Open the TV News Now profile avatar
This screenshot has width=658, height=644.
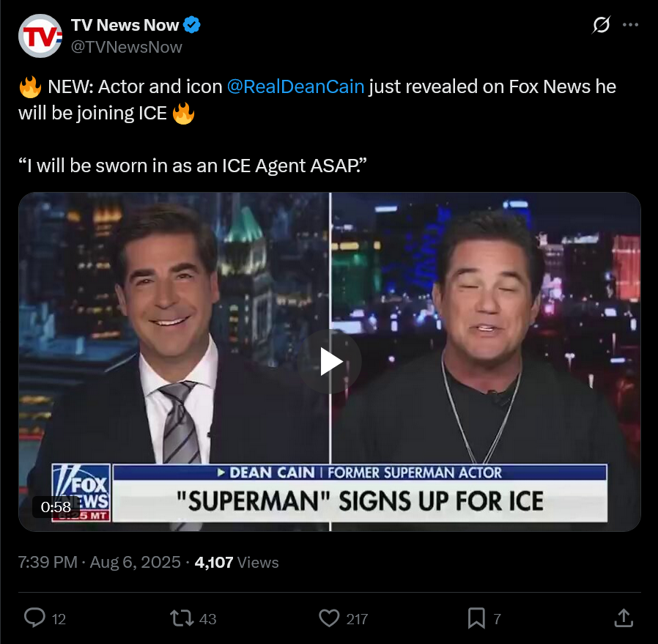click(x=40, y=36)
